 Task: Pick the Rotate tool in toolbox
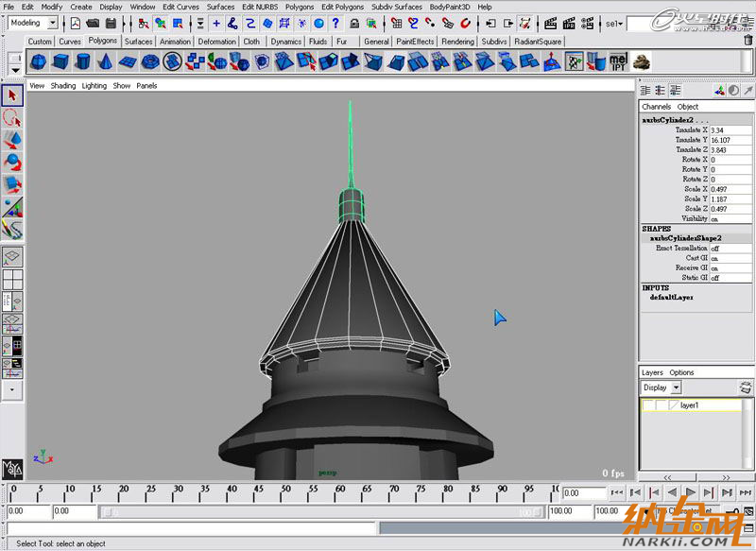(x=12, y=162)
